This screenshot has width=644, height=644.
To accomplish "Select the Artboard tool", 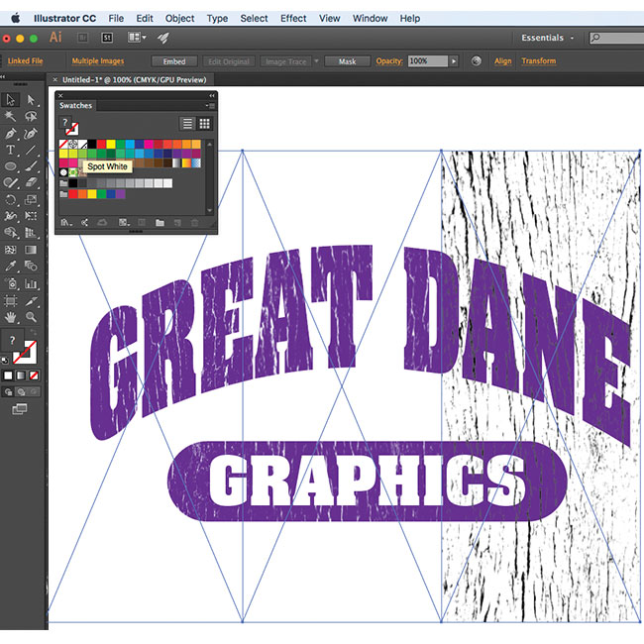I will [x=10, y=301].
